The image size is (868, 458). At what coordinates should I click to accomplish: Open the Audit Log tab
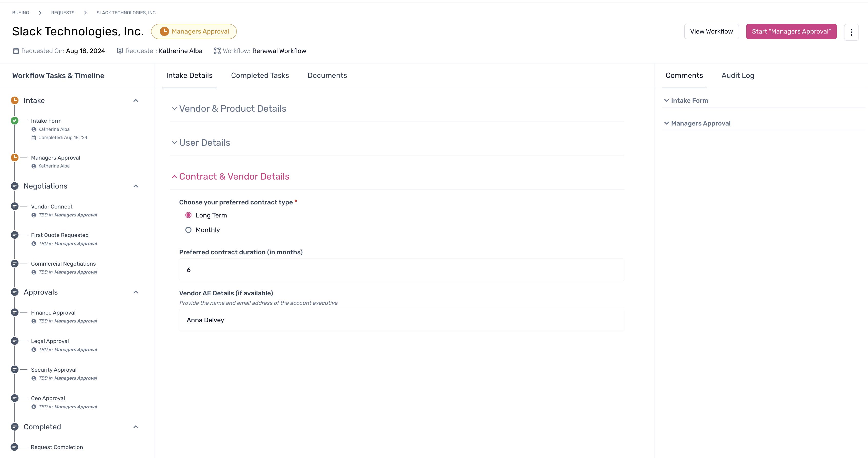coord(738,76)
